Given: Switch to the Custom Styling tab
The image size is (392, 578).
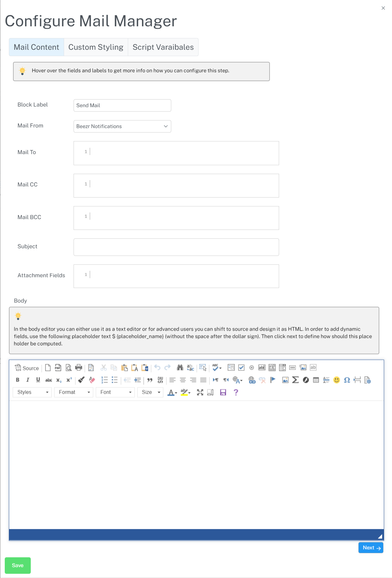Looking at the screenshot, I should (96, 47).
